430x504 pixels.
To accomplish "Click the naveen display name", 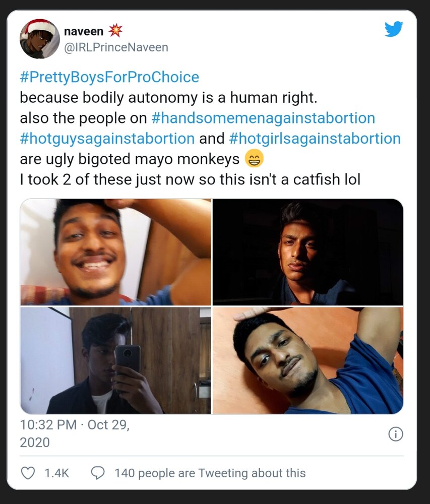I will pyautogui.click(x=84, y=31).
